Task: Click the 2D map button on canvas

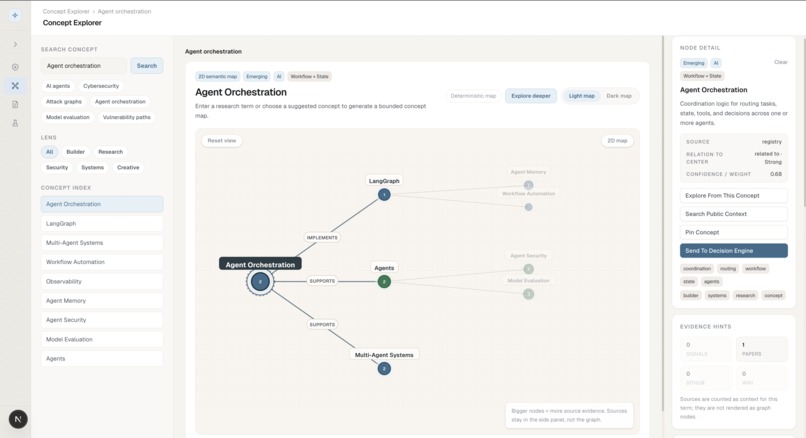Action: [x=617, y=140]
